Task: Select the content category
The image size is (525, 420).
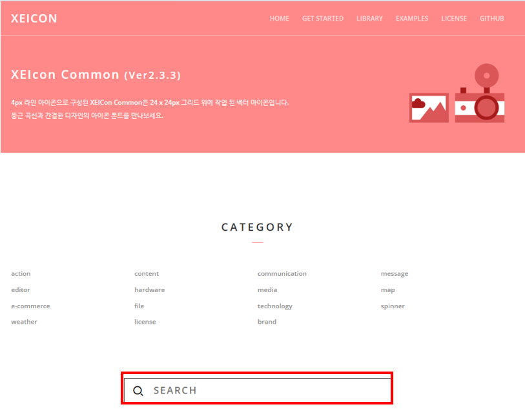Action: [x=147, y=273]
